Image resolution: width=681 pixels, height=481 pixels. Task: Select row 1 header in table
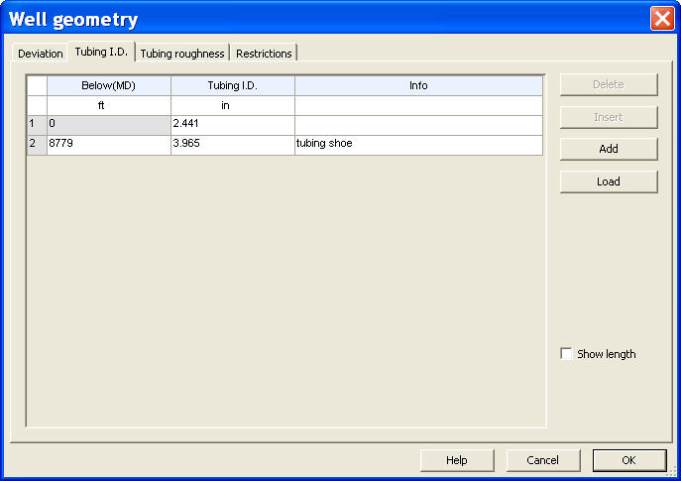pos(36,125)
